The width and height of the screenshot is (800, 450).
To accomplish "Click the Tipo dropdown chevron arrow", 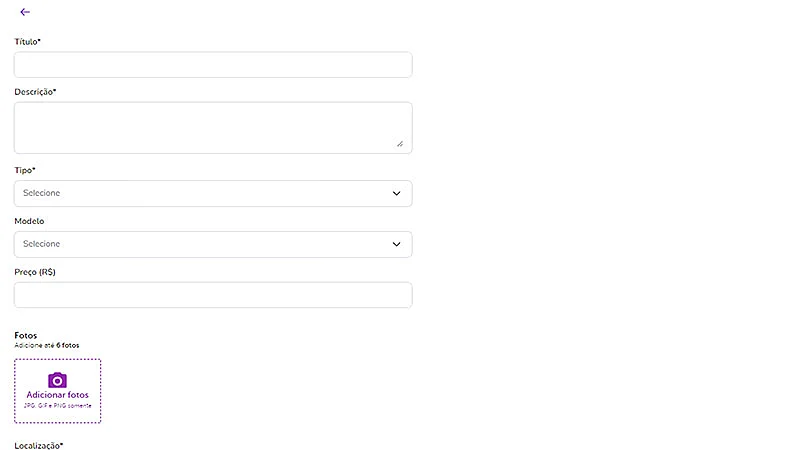I will click(396, 193).
